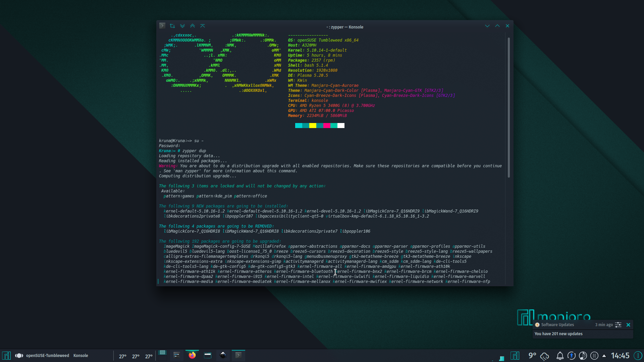Open the Konsole global menu item in the panel
The image size is (644, 362).
81,356
